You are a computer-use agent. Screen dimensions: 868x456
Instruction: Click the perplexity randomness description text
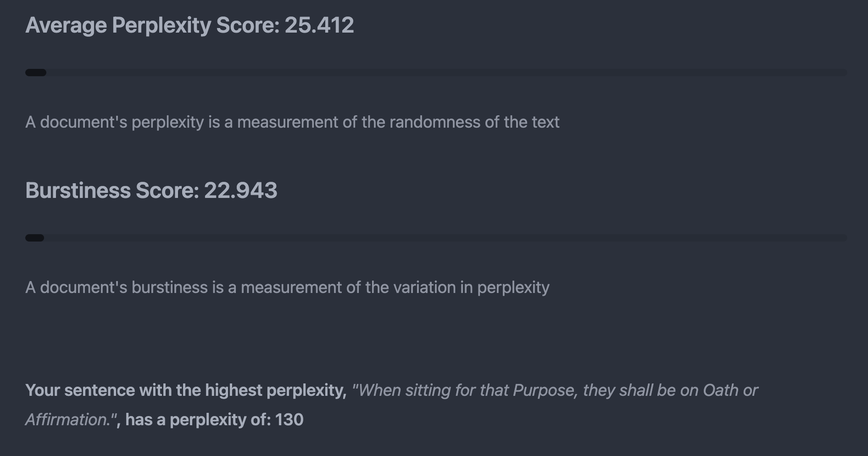292,122
